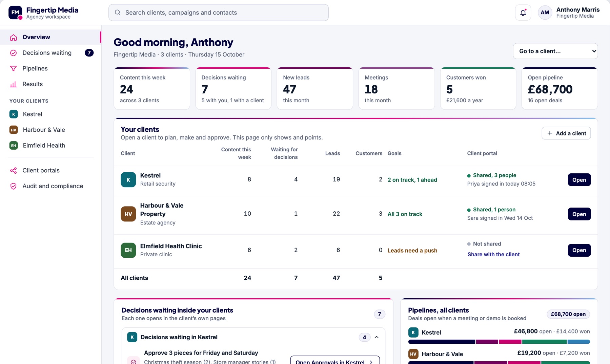Click 'Shared, 1 person' portal status
Image resolution: width=610 pixels, height=364 pixels.
(491, 210)
